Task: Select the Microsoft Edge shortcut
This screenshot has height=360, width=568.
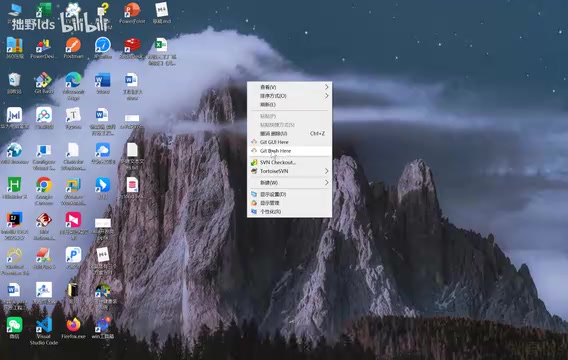Action: coord(74,87)
